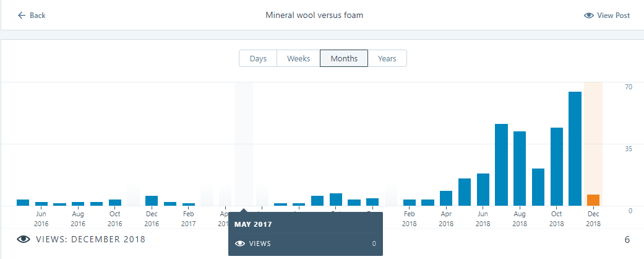This screenshot has width=644, height=259.
Task: Click the Views: December 2018 summary label
Action: [x=90, y=239]
